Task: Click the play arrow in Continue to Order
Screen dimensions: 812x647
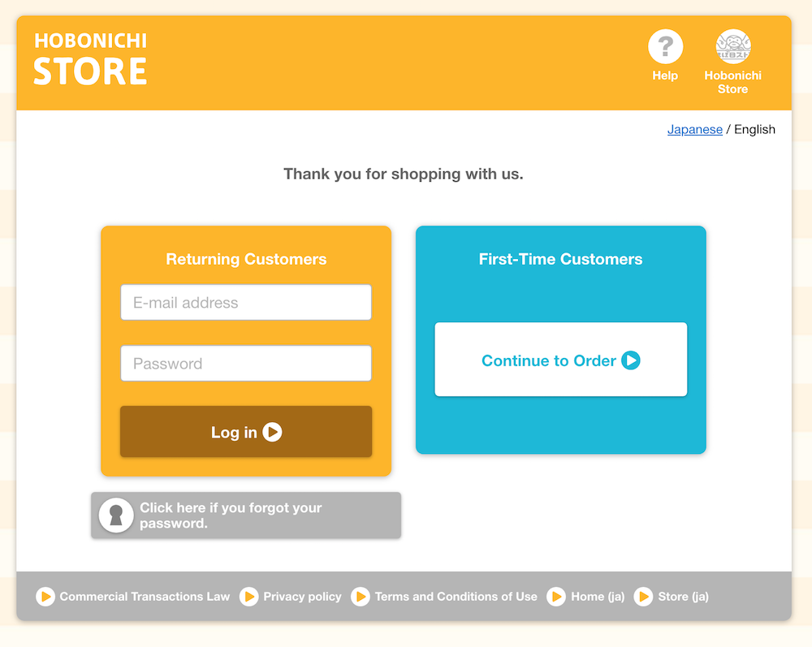Action: point(631,360)
